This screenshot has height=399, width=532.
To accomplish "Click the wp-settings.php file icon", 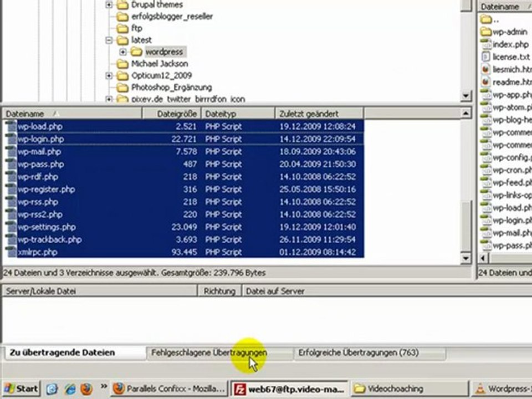I will point(11,227).
